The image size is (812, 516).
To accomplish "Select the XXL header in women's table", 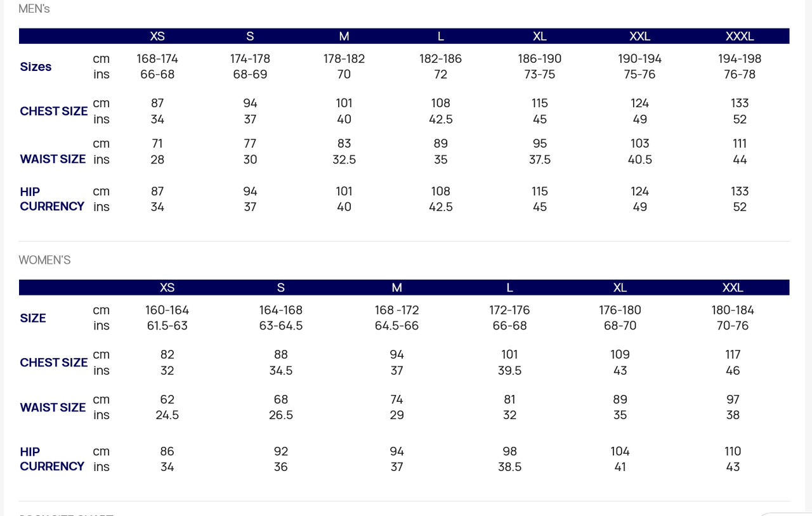I will [733, 288].
